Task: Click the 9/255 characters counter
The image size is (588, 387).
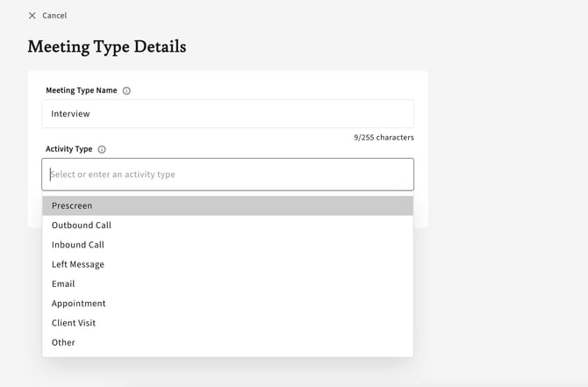Action: [384, 138]
